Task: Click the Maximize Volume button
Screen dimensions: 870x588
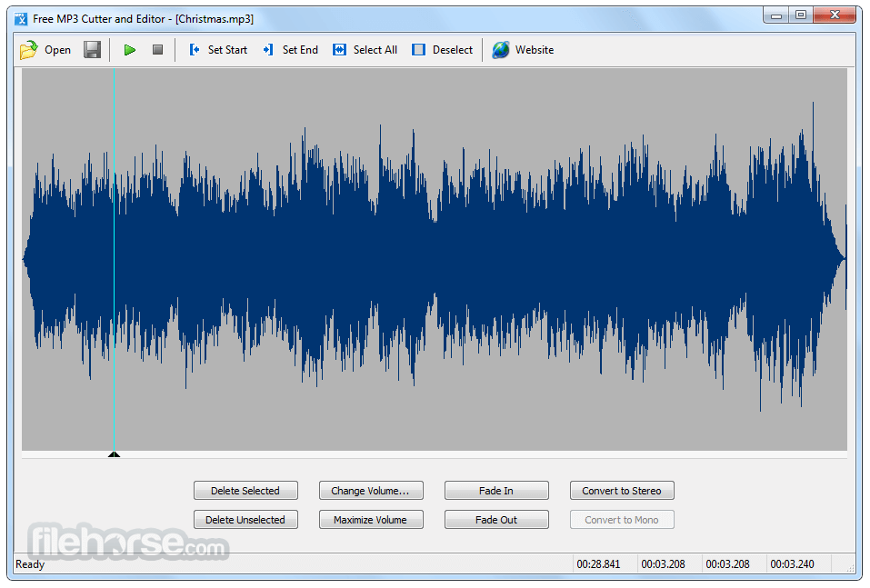Action: pos(371,520)
